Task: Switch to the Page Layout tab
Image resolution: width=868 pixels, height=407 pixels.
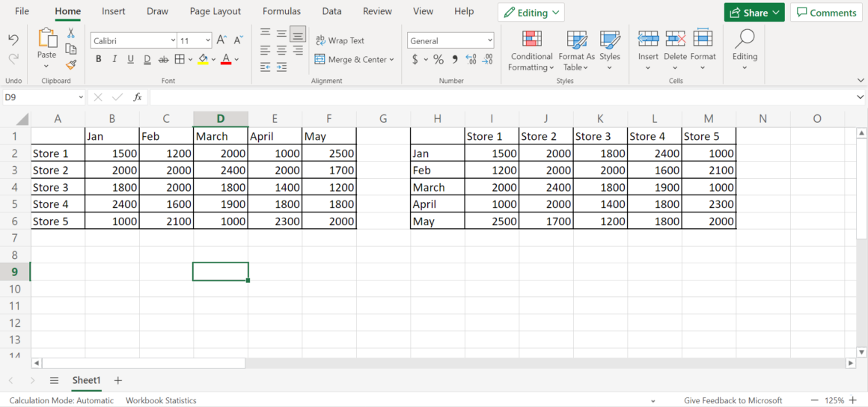Action: 216,11
